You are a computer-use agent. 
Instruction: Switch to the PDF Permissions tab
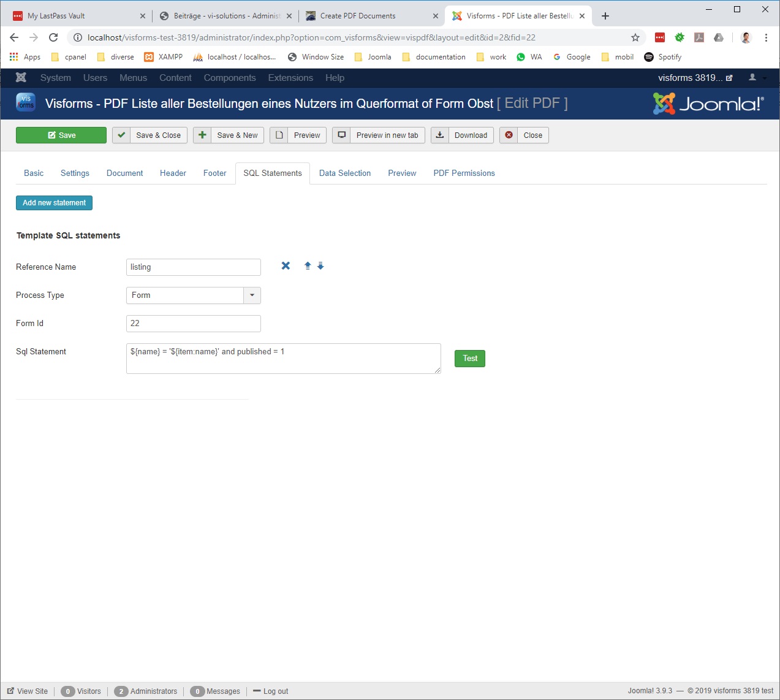pyautogui.click(x=464, y=173)
